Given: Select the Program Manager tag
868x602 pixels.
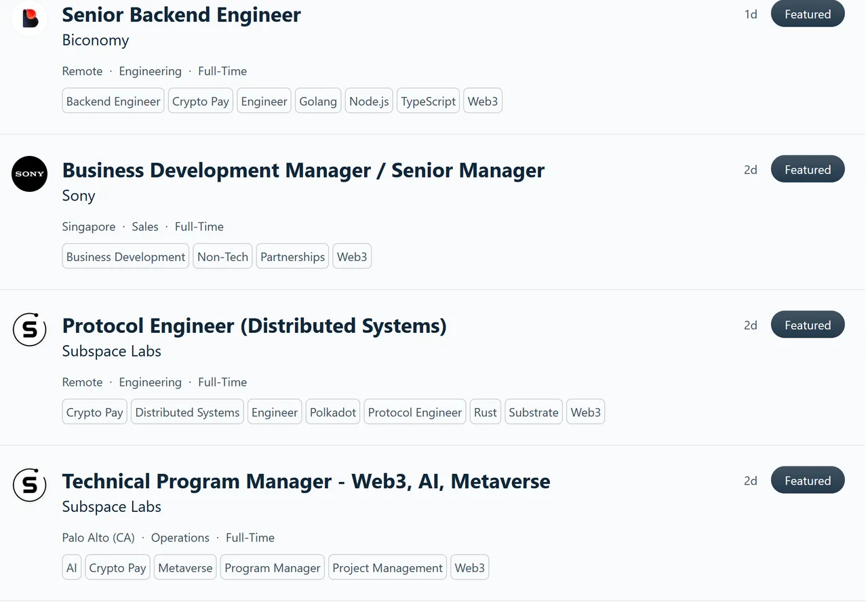Looking at the screenshot, I should coord(273,568).
